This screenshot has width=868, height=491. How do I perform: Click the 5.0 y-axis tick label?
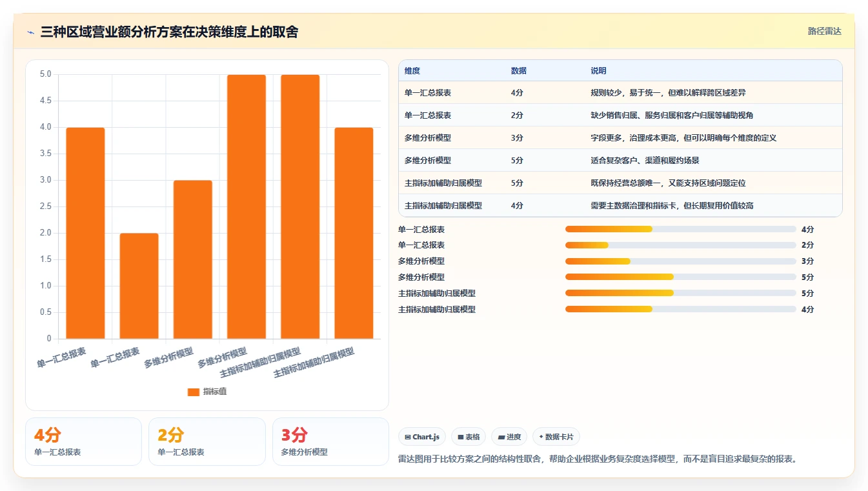click(x=45, y=74)
